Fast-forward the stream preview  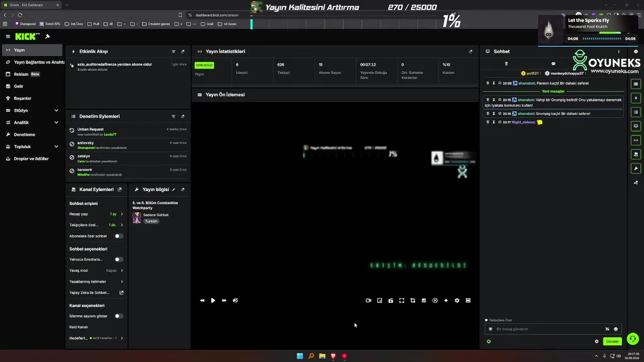tap(224, 301)
